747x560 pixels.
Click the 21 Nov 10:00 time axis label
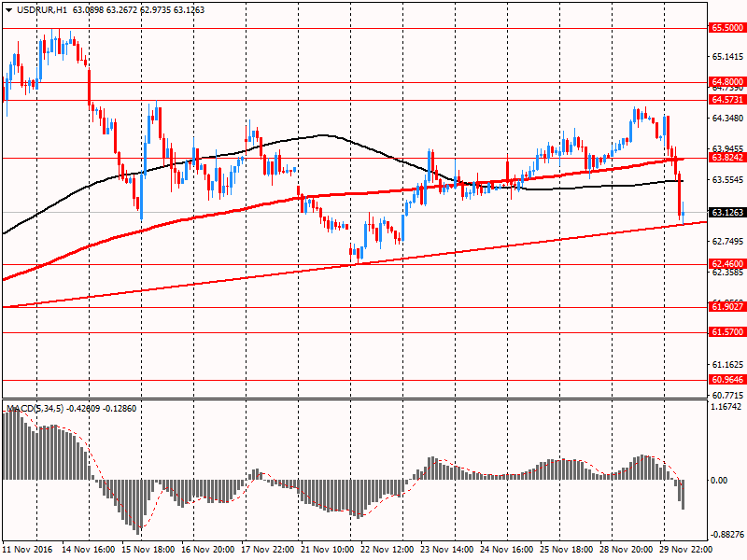tap(329, 552)
